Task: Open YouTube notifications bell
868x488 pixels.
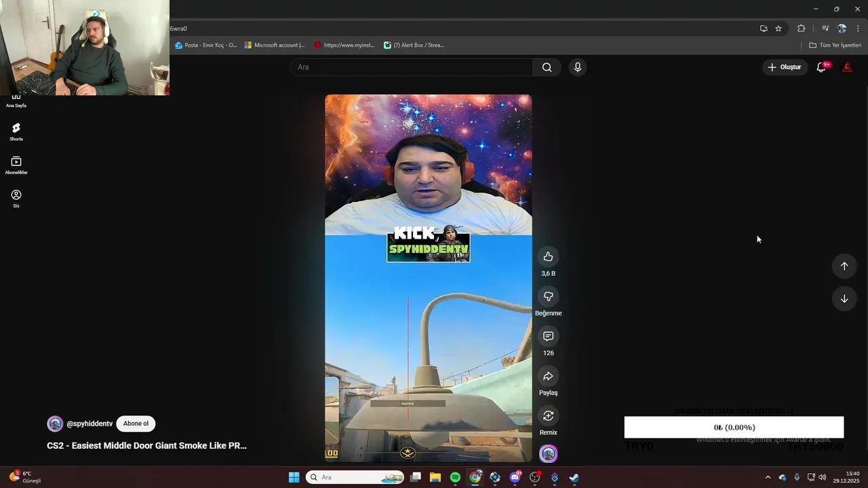Action: click(x=821, y=67)
